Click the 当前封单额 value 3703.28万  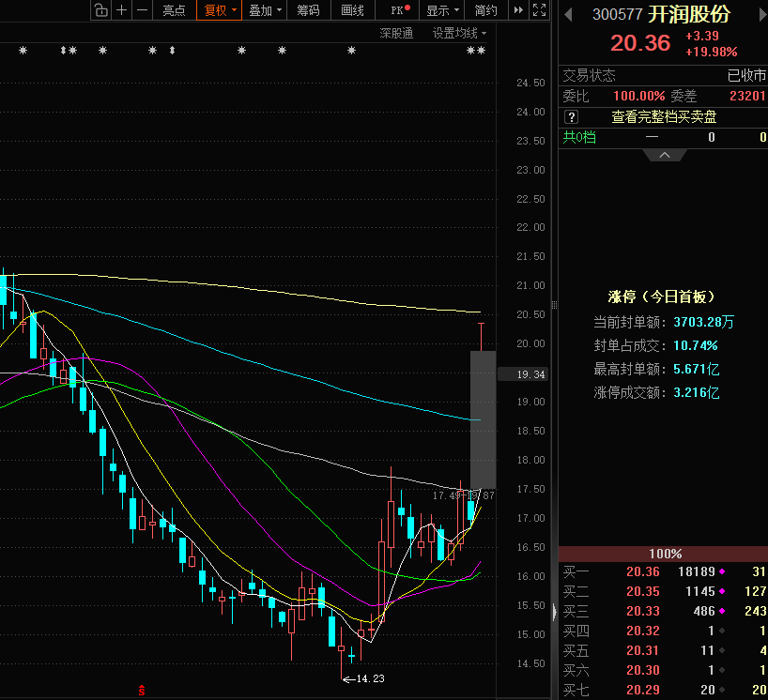coord(703,322)
